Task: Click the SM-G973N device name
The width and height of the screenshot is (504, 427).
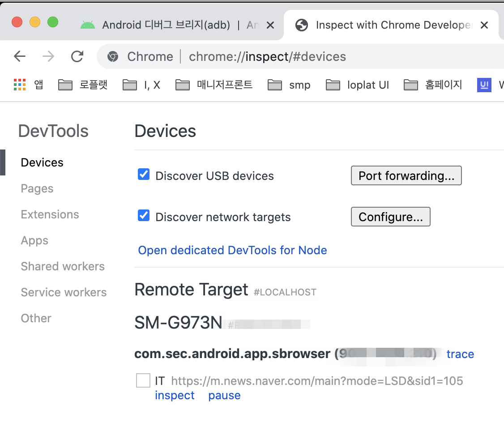Action: click(179, 323)
